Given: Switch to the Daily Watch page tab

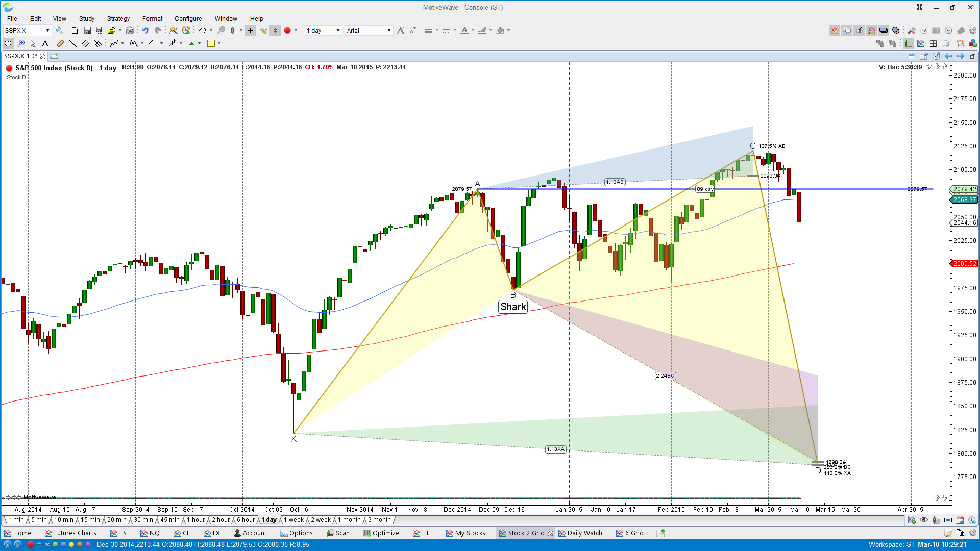Looking at the screenshot, I should click(x=580, y=533).
